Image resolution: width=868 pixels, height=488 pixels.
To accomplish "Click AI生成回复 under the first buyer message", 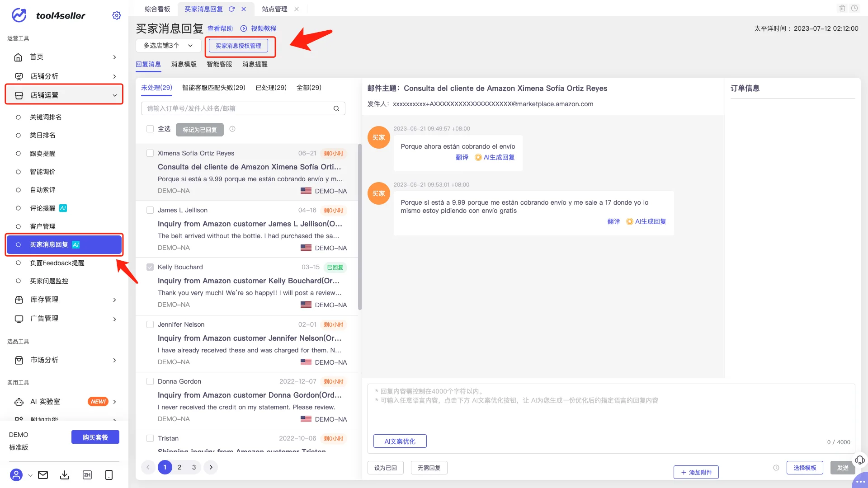I will [x=495, y=157].
